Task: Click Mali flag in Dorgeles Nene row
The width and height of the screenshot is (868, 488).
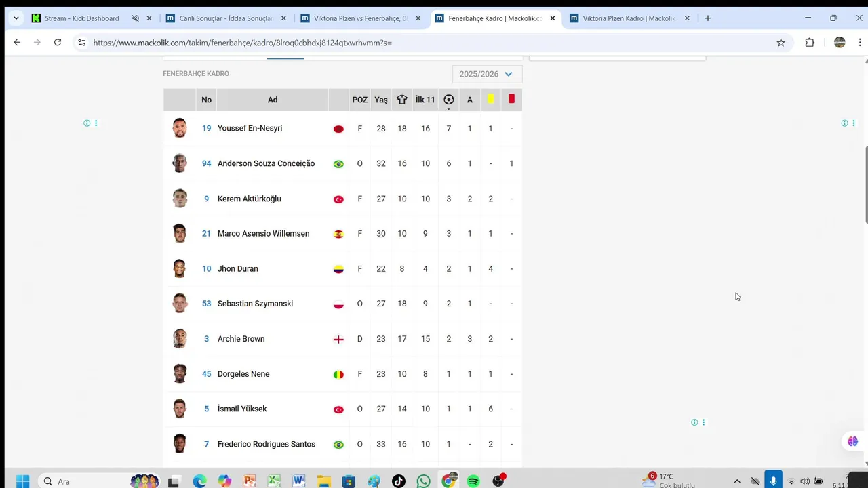Action: pos(338,375)
